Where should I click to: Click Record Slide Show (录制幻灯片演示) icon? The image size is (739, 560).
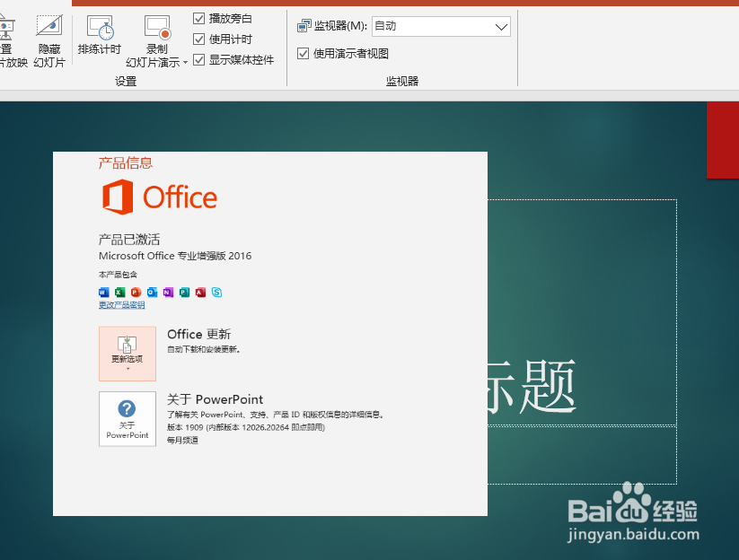(157, 28)
